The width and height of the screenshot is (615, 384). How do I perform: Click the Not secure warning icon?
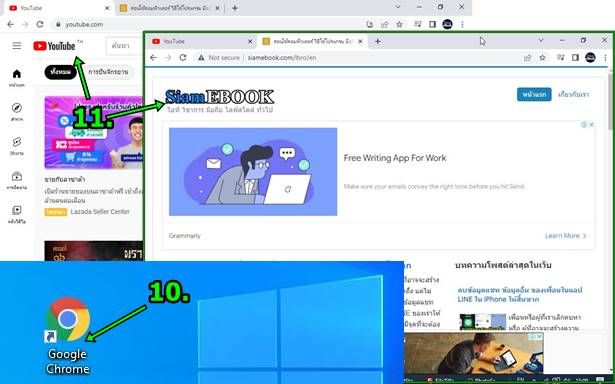coord(201,58)
